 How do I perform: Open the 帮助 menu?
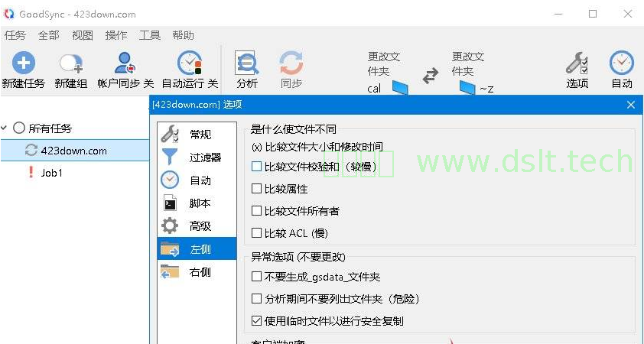[183, 35]
